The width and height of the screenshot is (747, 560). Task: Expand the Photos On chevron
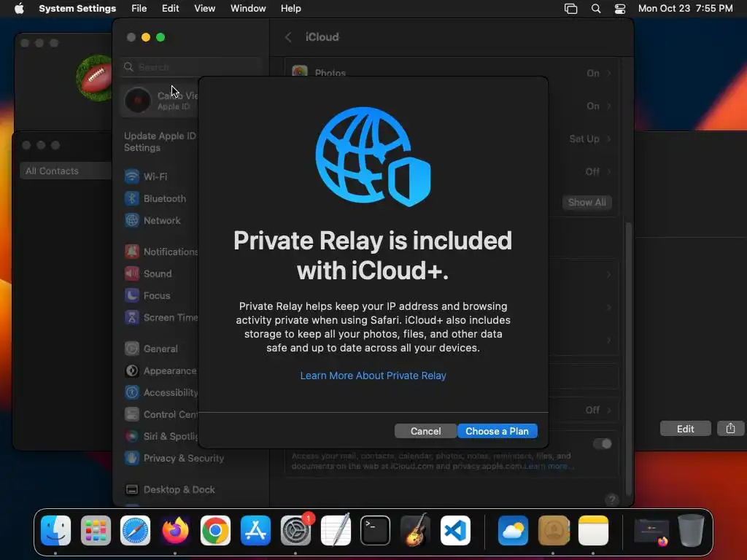coord(609,74)
